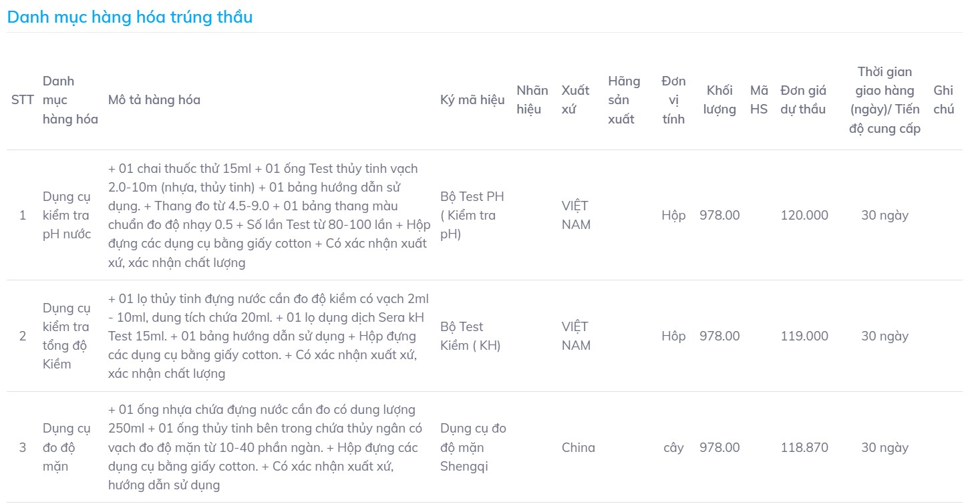This screenshot has width=980, height=504.
Task: Click the 118.870 bid price cell
Action: (804, 447)
